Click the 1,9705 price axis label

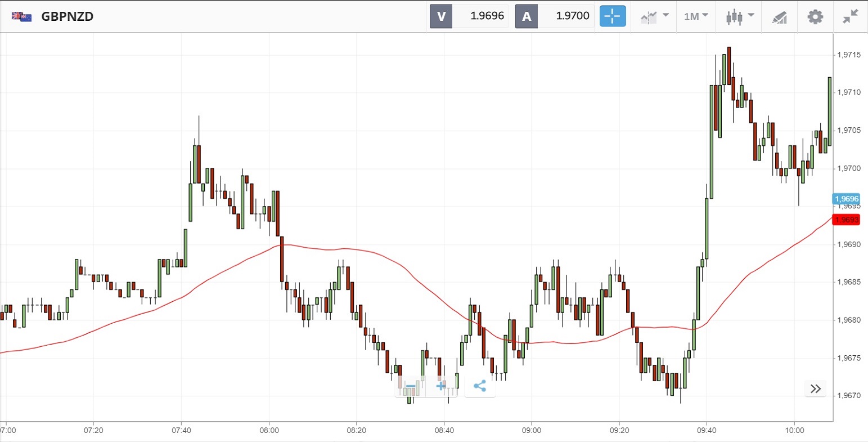click(849, 130)
